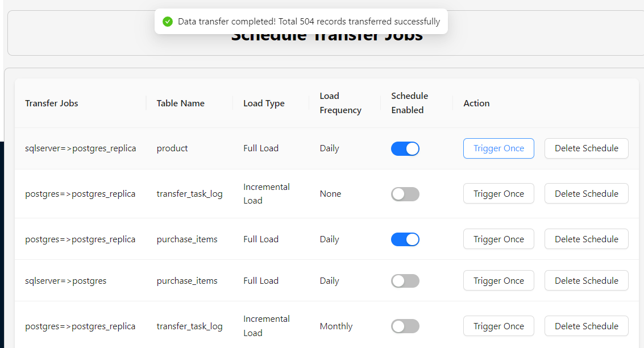Image resolution: width=644 pixels, height=348 pixels.
Task: Trigger Once for transfer_task_log with None frequency
Action: [498, 194]
